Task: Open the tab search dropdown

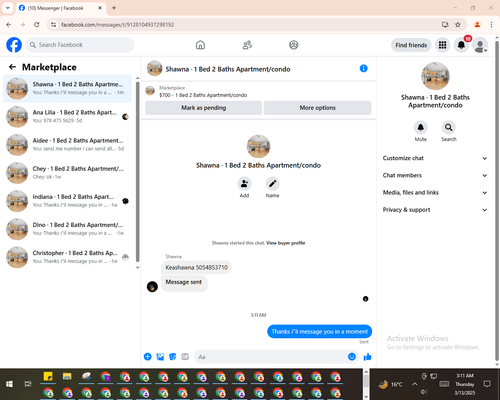Action: [x=8, y=8]
